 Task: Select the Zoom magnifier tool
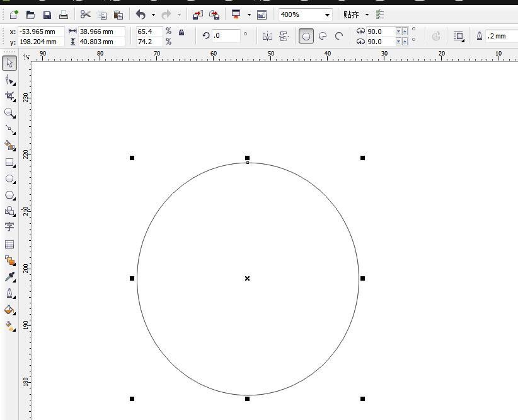point(10,113)
